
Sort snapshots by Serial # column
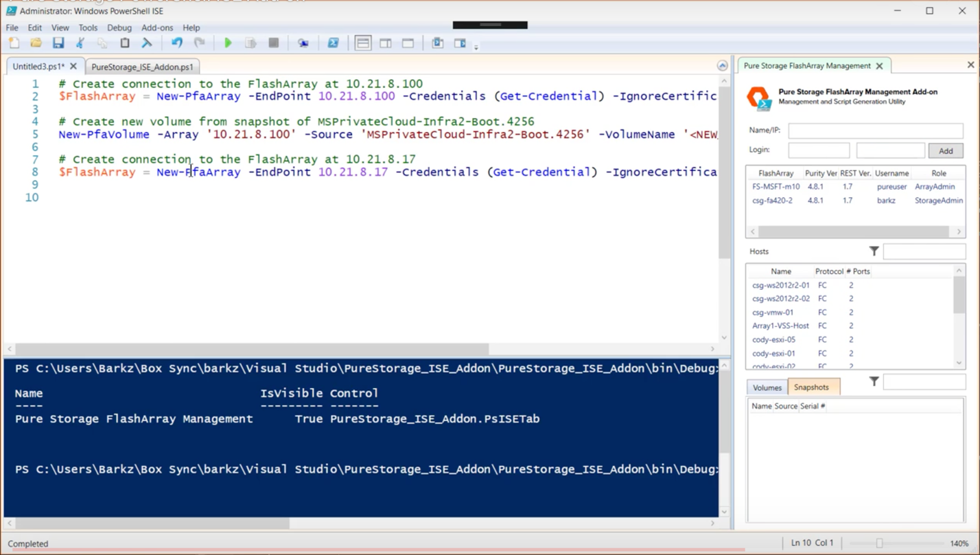pyautogui.click(x=813, y=406)
